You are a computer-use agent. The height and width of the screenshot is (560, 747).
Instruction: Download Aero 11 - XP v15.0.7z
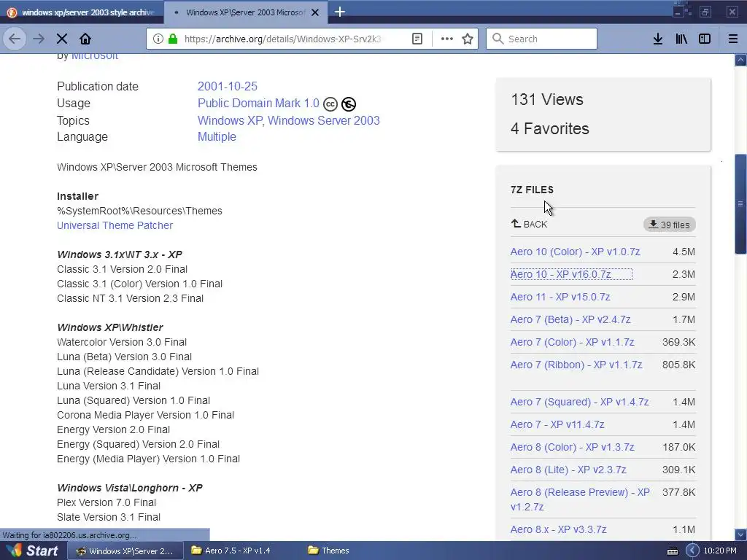click(560, 297)
